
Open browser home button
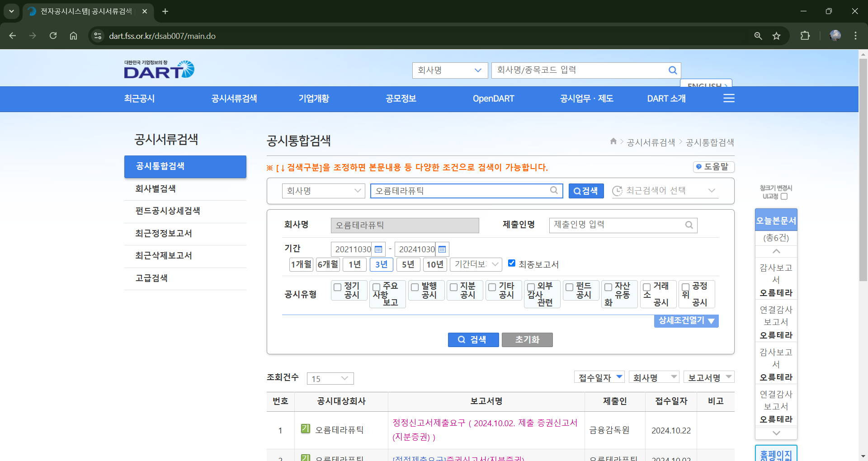(x=73, y=36)
